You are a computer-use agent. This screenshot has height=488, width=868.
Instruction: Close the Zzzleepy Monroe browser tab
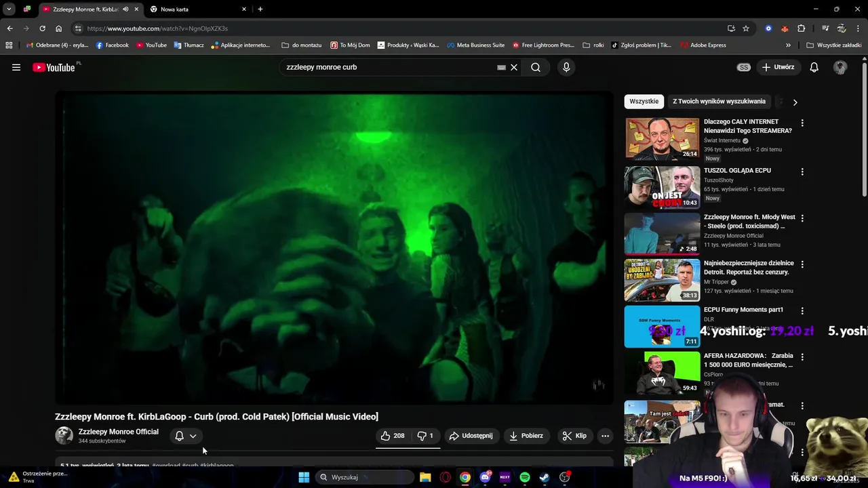coord(136,9)
